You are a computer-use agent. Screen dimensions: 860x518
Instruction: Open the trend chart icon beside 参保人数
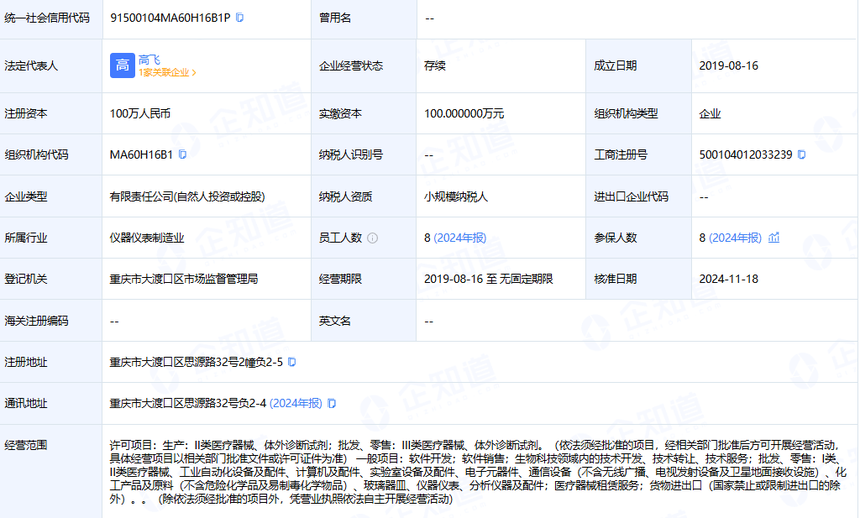774,238
